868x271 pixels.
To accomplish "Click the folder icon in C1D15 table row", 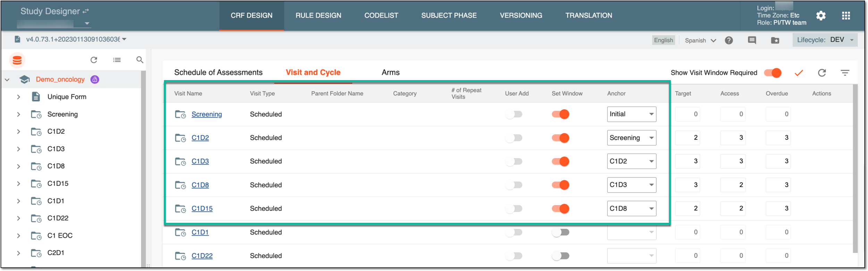I will [x=180, y=209].
